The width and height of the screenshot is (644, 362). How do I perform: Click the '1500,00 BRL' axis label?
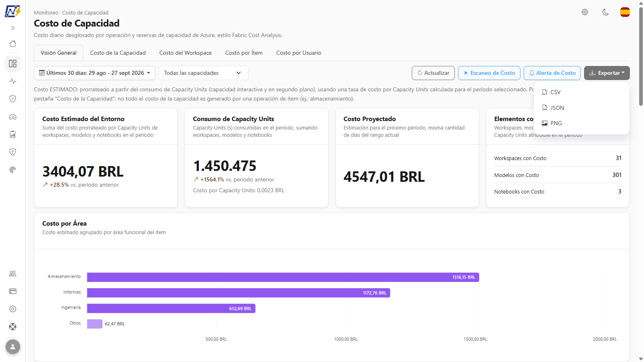(475, 339)
